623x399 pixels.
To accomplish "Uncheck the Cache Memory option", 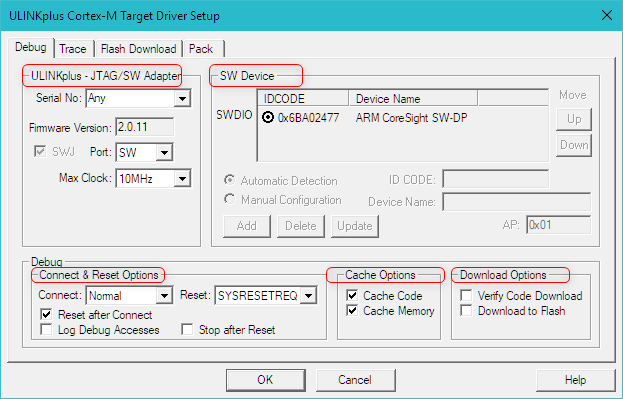I will [352, 310].
